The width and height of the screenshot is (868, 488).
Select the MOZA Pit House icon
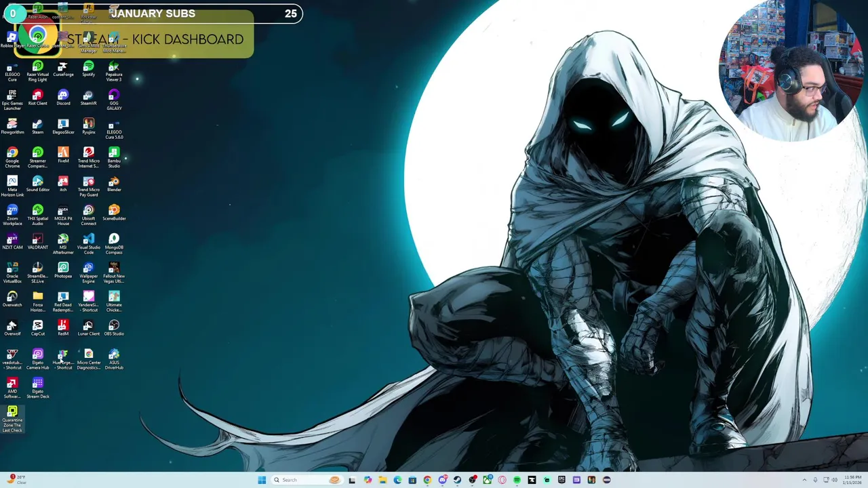click(x=63, y=216)
